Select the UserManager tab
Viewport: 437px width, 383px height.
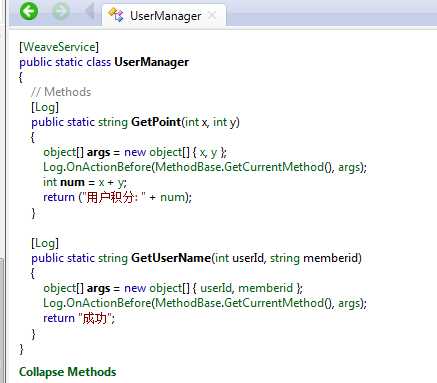(x=164, y=15)
